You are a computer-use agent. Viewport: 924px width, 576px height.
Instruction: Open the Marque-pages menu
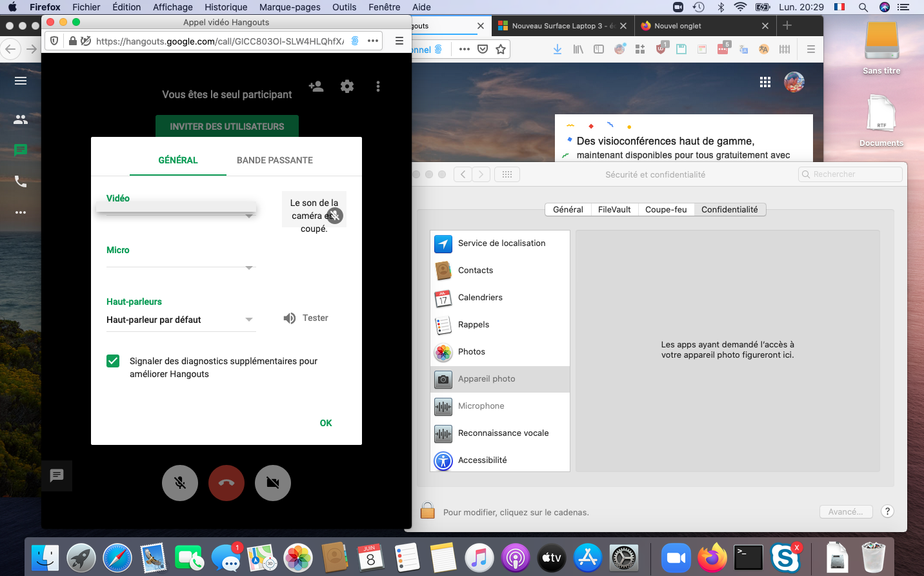coord(290,7)
